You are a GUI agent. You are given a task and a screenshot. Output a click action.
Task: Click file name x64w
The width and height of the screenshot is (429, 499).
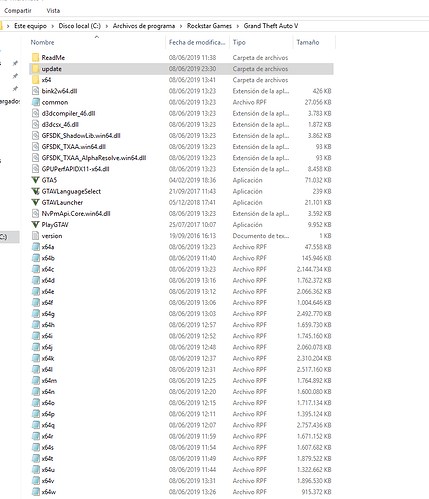tap(49, 492)
